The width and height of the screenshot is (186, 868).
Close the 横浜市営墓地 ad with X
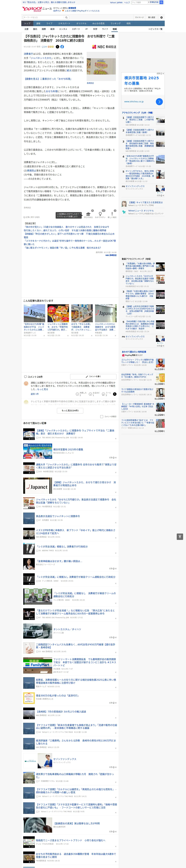point(163,73)
